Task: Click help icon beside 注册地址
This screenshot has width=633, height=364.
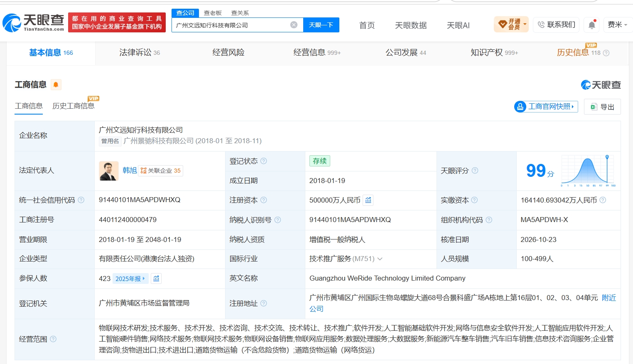Action: point(264,303)
